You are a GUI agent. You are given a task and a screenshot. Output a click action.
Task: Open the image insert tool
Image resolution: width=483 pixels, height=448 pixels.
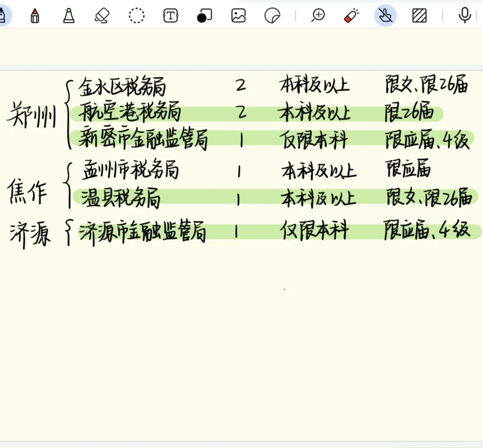pos(238,16)
